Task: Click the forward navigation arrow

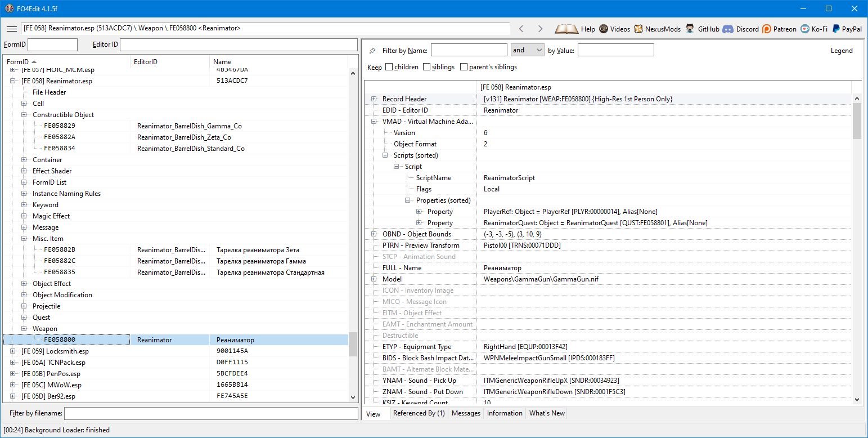Action: pyautogui.click(x=540, y=29)
